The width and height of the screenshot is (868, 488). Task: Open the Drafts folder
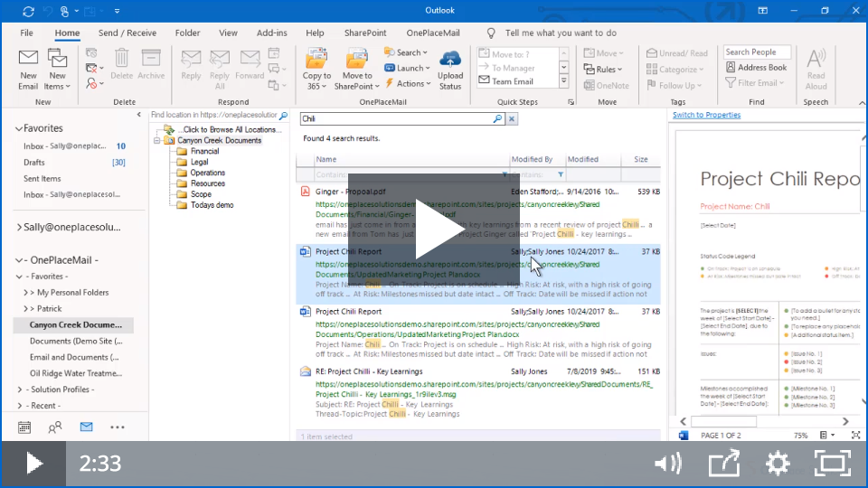pyautogui.click(x=34, y=162)
